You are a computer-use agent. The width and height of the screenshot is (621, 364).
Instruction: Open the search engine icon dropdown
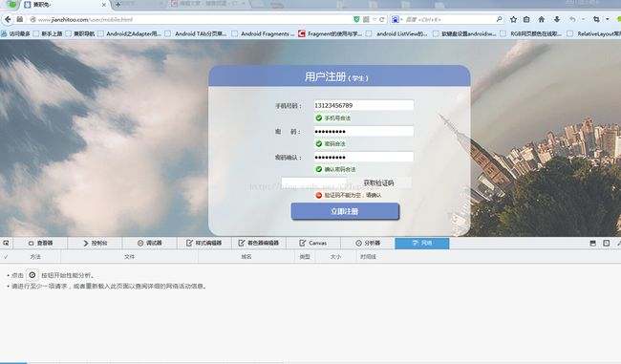pos(396,19)
